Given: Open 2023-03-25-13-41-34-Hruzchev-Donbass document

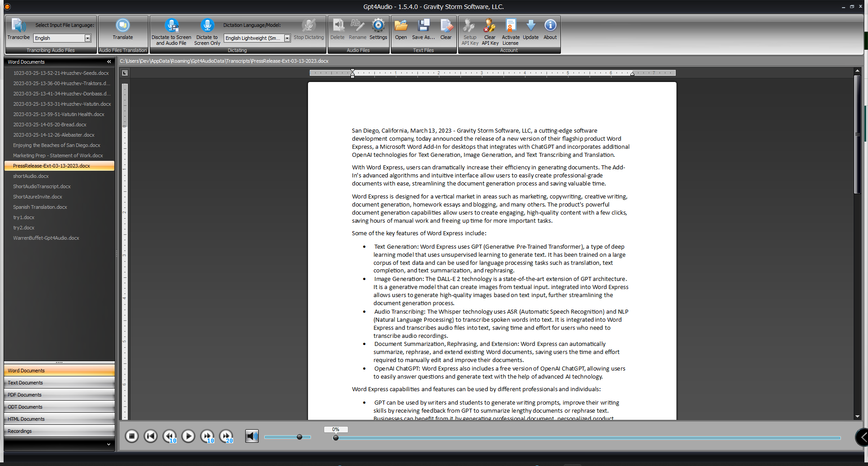Looking at the screenshot, I should (61, 94).
